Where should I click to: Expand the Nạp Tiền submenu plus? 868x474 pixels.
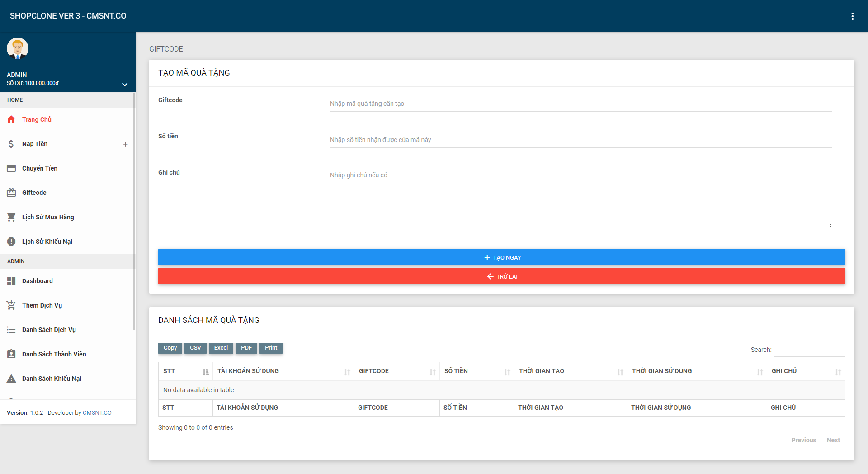point(126,144)
